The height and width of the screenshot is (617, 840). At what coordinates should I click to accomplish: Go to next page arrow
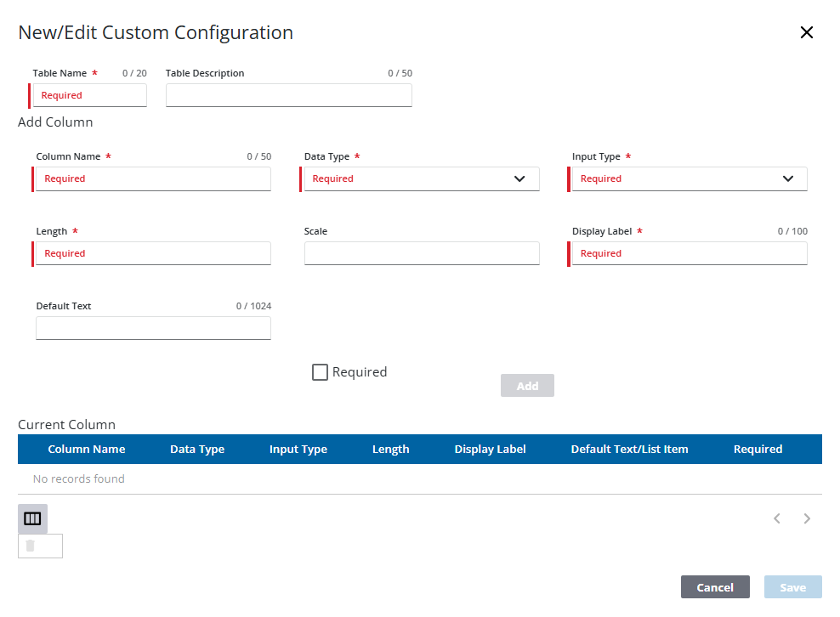tap(807, 518)
